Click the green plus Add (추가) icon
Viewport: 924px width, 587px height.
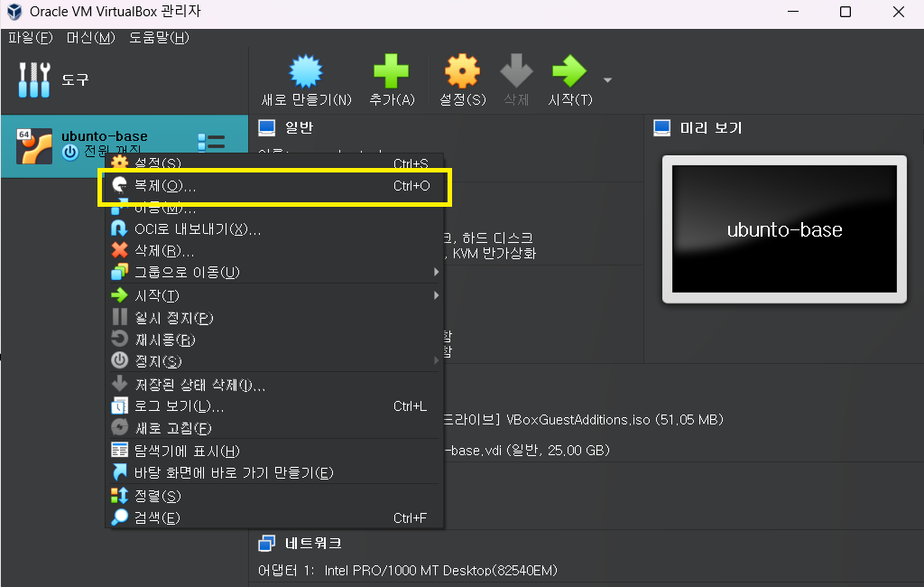tap(392, 70)
